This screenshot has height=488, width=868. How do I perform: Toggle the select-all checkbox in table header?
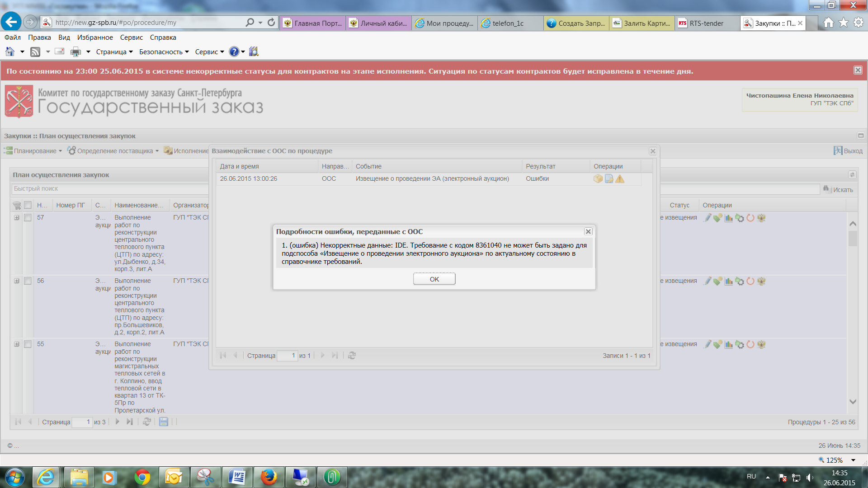click(x=28, y=205)
